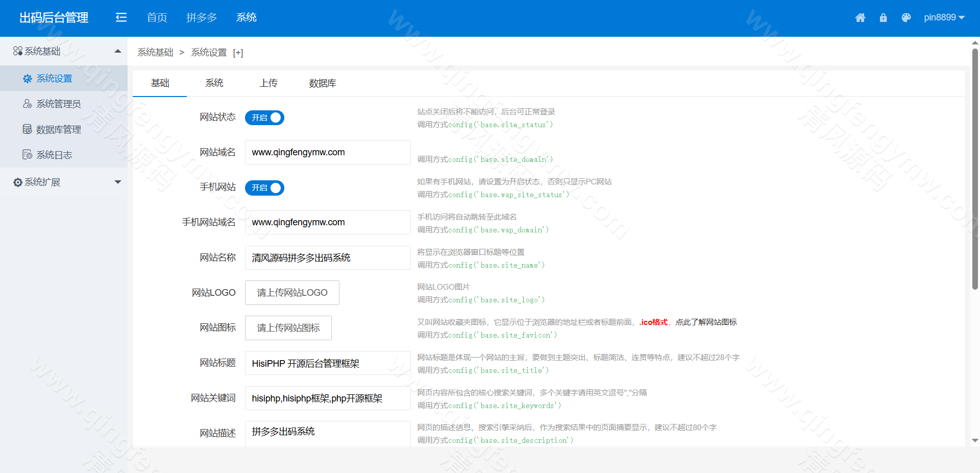Click the 系统日志 log icon
980x473 pixels.
click(x=28, y=154)
